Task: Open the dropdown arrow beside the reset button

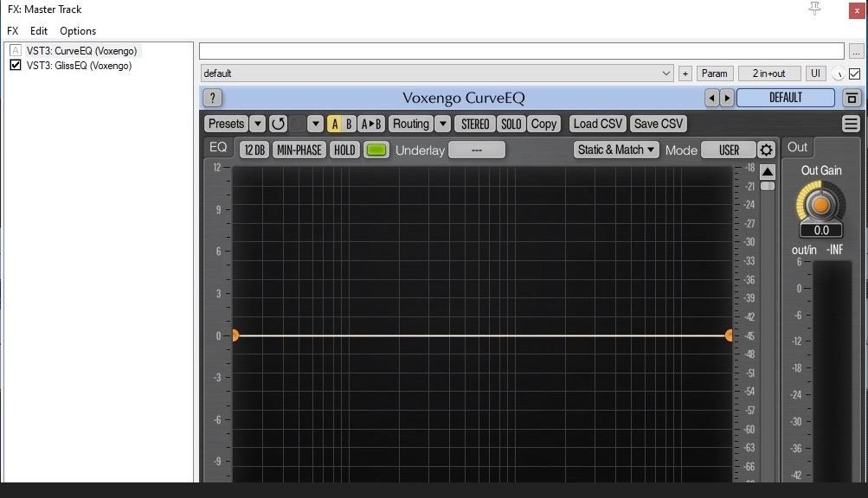Action: pyautogui.click(x=315, y=124)
